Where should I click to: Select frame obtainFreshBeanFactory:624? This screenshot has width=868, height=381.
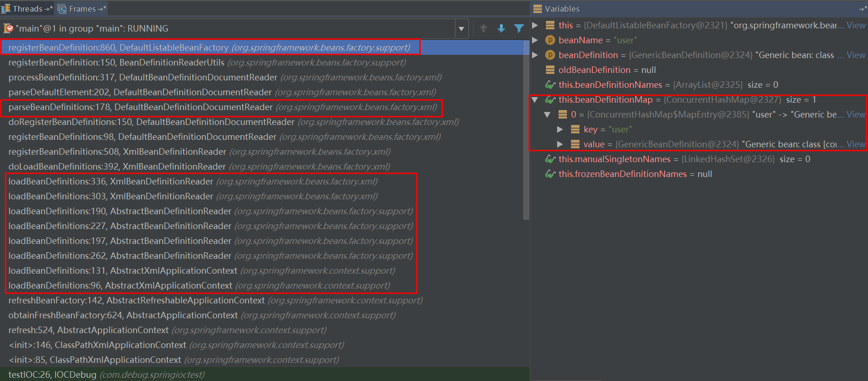pyautogui.click(x=262, y=315)
